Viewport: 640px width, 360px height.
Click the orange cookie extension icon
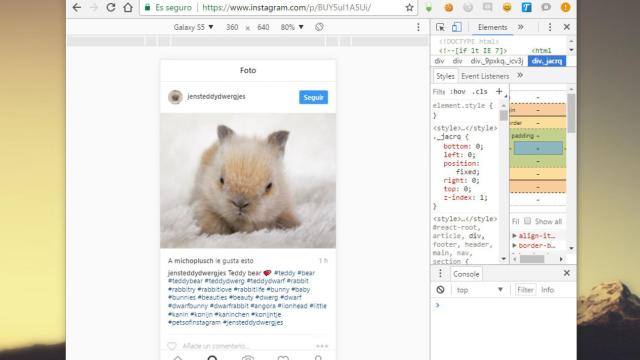click(449, 7)
